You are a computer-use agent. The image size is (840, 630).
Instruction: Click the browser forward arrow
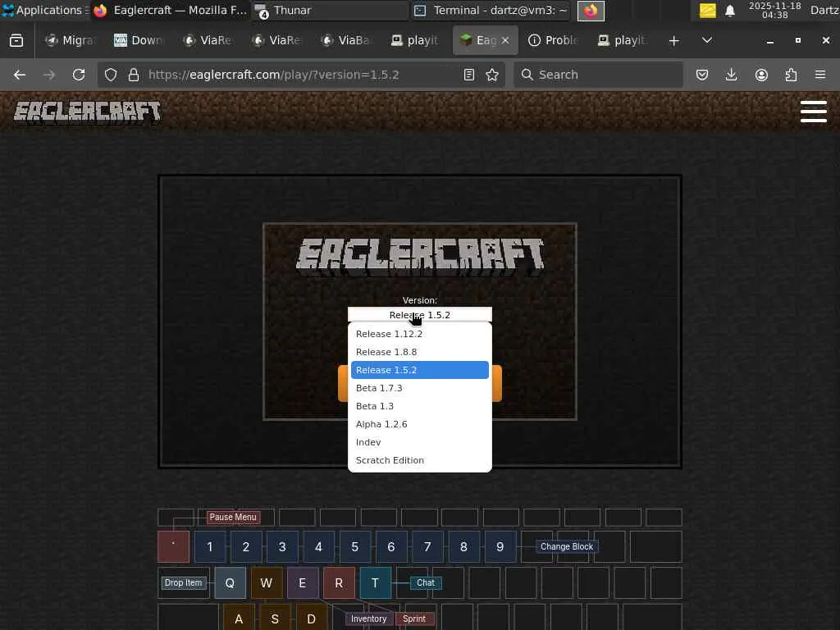coord(48,75)
